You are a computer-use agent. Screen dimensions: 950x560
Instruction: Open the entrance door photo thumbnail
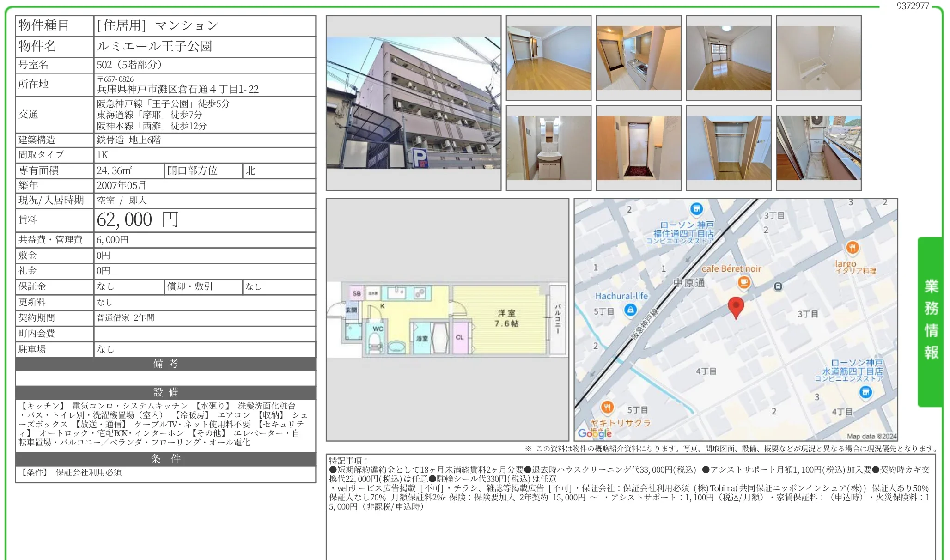coord(638,148)
